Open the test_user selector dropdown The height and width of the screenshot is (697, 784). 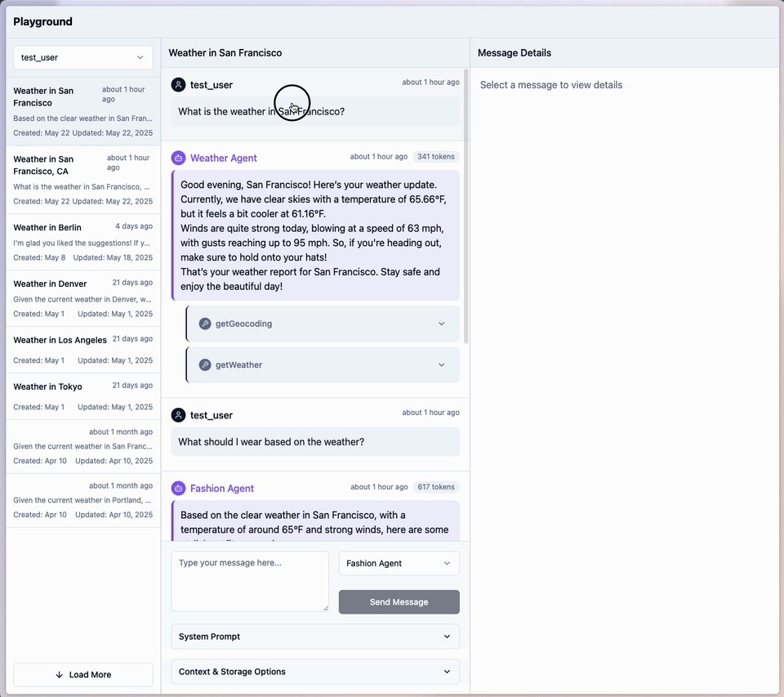pos(83,57)
